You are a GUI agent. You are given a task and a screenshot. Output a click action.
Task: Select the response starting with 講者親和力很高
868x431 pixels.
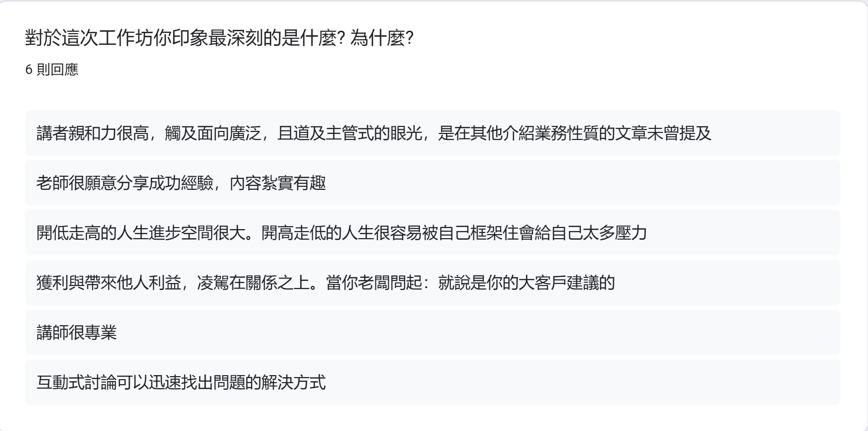click(x=433, y=133)
